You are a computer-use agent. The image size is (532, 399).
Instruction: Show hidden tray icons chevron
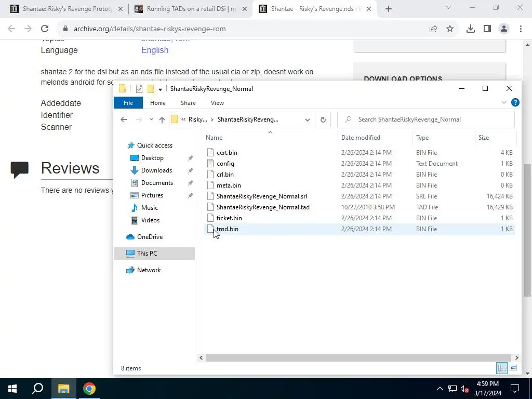click(440, 389)
